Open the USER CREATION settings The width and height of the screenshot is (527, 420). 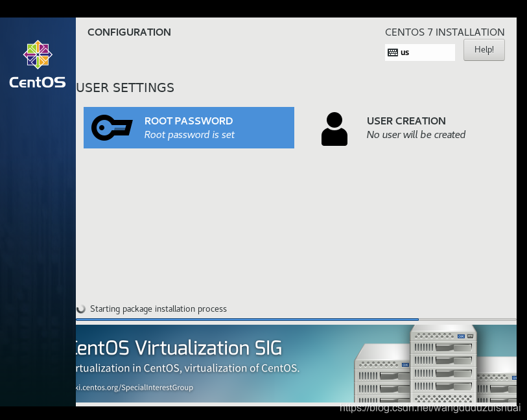click(393, 128)
